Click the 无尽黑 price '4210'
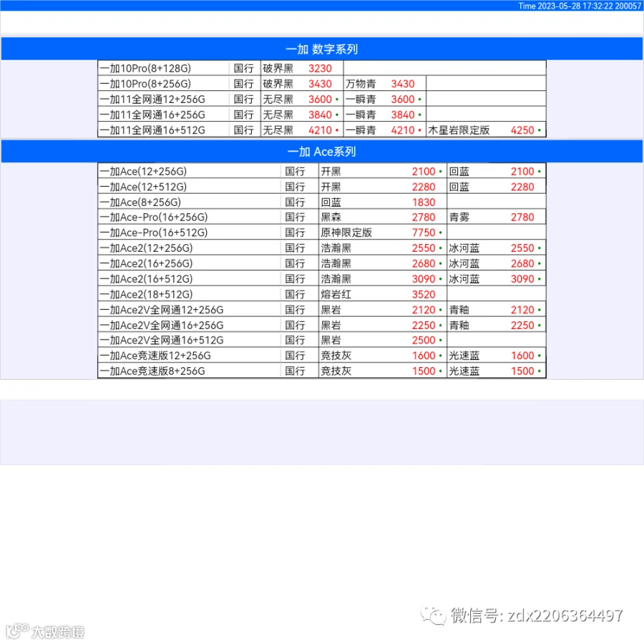 click(320, 130)
